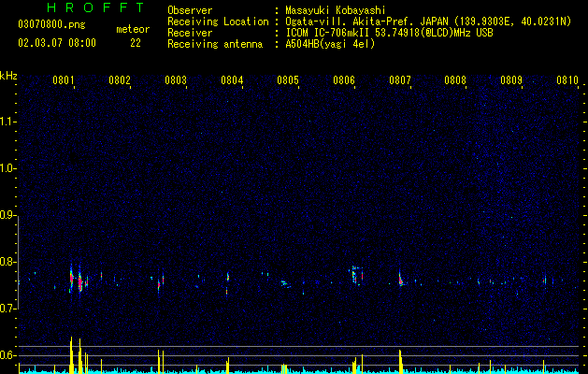Click the 0.9 kHz axis value
The image size is (588, 374).
tap(8, 215)
